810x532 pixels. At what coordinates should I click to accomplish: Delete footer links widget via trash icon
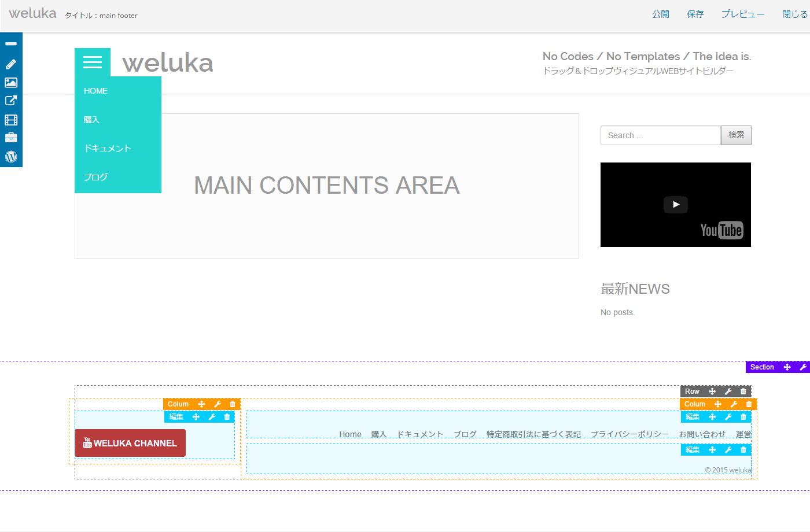coord(743,417)
